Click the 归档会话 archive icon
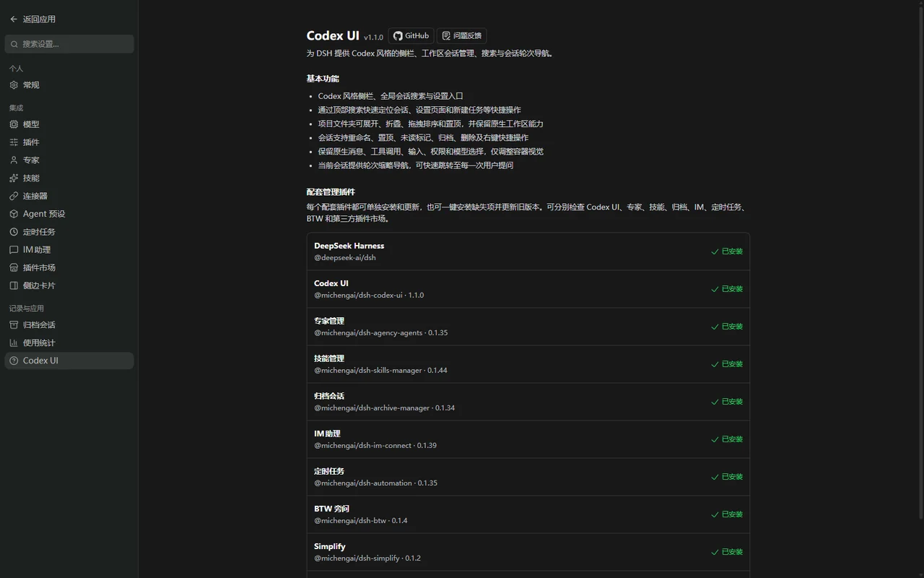 point(14,325)
